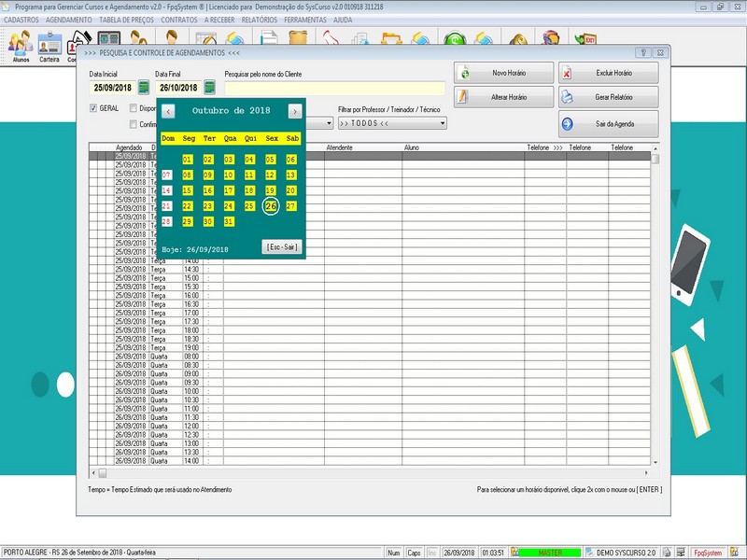Open the AGENDAMENTO menu
The width and height of the screenshot is (747, 560).
point(68,19)
